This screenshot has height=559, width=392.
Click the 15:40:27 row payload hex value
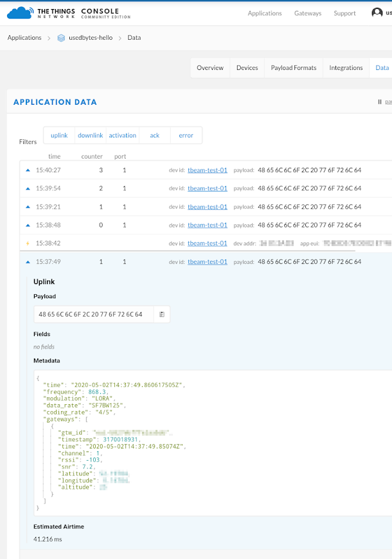(309, 170)
